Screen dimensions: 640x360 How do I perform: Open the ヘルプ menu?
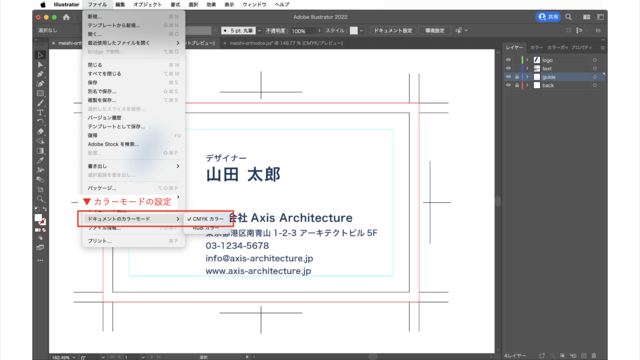click(282, 5)
